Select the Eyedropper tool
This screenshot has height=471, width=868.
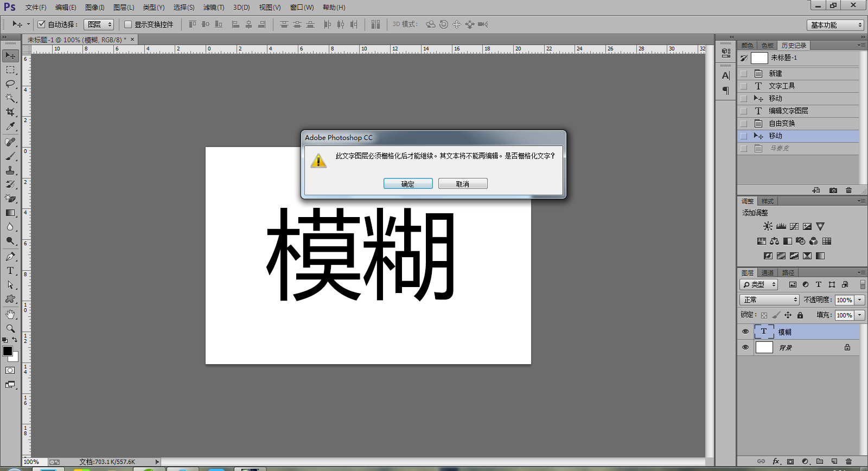tap(10, 126)
